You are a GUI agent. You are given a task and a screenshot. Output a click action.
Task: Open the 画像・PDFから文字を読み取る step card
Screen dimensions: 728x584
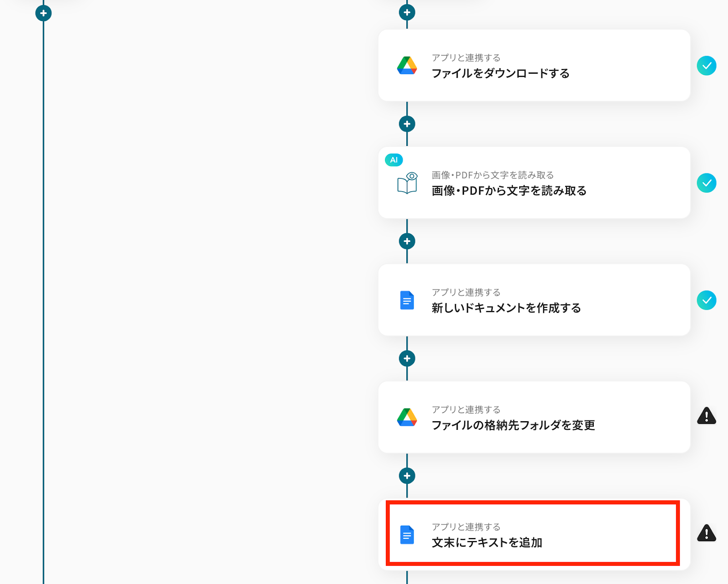pos(534,183)
